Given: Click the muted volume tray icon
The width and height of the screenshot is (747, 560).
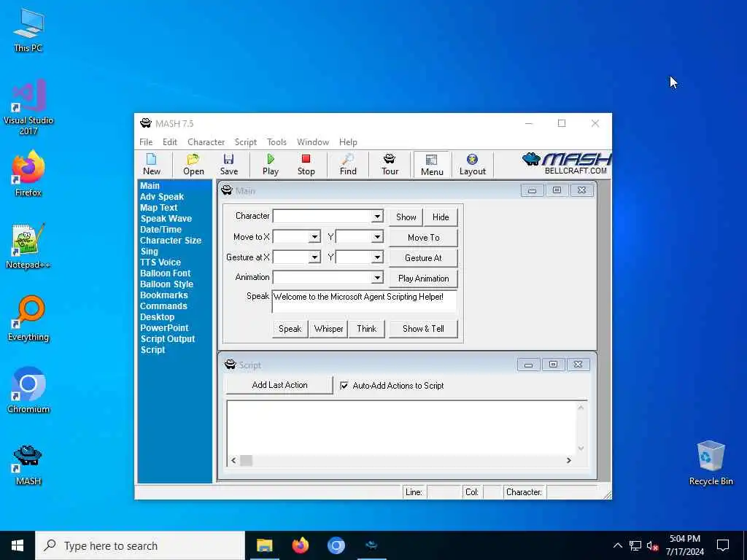Looking at the screenshot, I should click(x=652, y=545).
